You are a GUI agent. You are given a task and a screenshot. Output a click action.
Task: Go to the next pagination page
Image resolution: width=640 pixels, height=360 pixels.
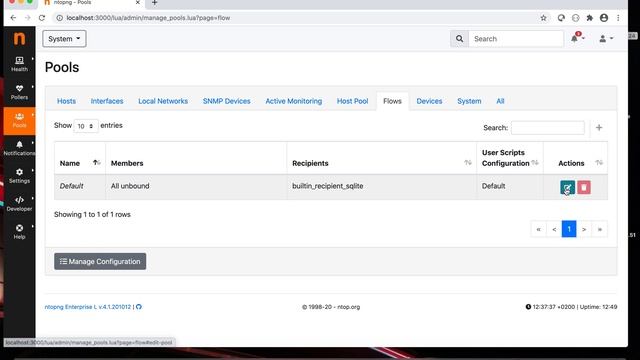click(x=584, y=229)
